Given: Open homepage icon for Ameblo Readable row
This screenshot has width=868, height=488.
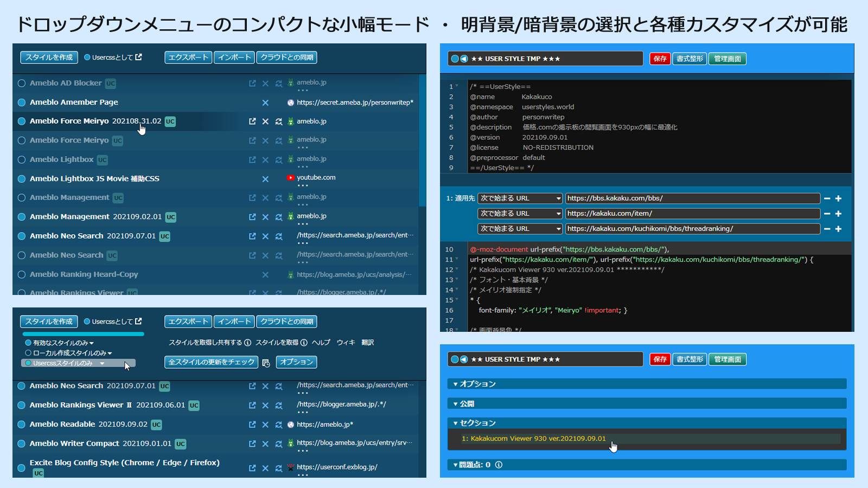Looking at the screenshot, I should (252, 425).
